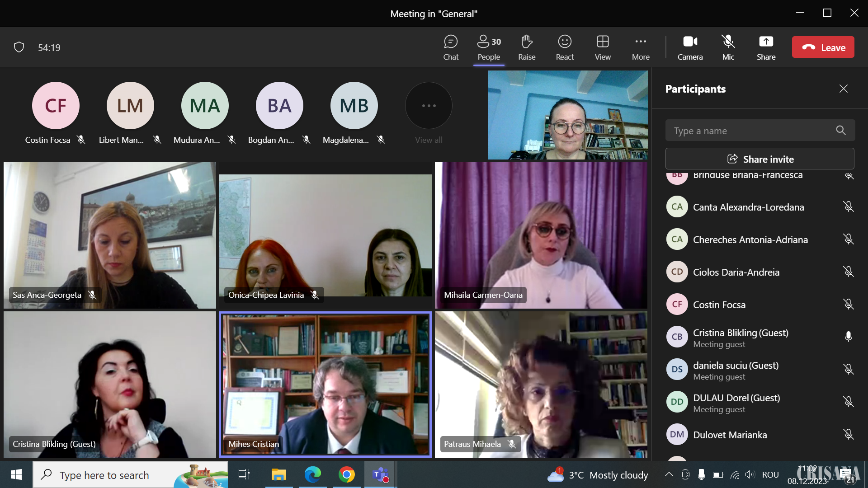
Task: Expand View all overflow participants
Action: pos(429,106)
